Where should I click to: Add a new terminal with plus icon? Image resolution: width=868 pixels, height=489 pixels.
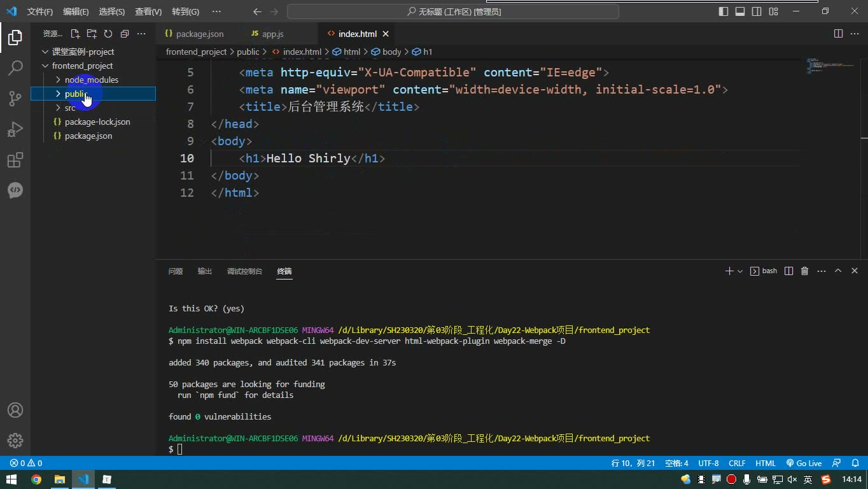(729, 271)
